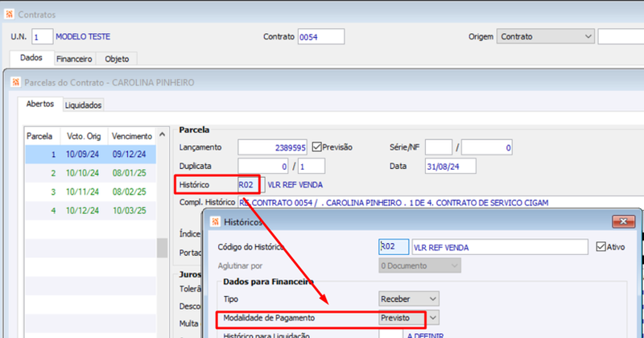644x338 pixels.
Task: Click the Compl. Histórico text field
Action: pyautogui.click(x=440, y=203)
